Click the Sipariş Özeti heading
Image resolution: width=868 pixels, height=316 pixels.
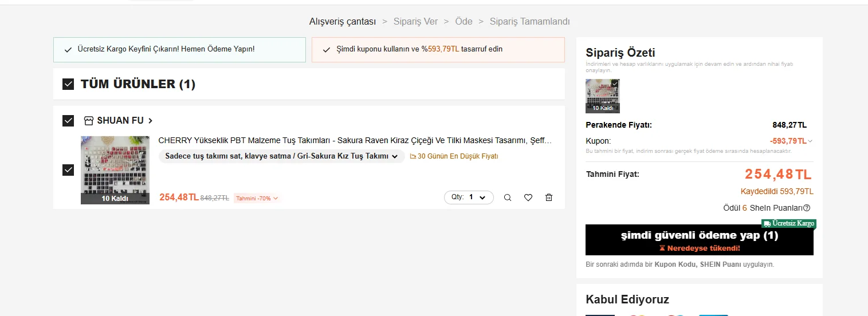coord(620,53)
